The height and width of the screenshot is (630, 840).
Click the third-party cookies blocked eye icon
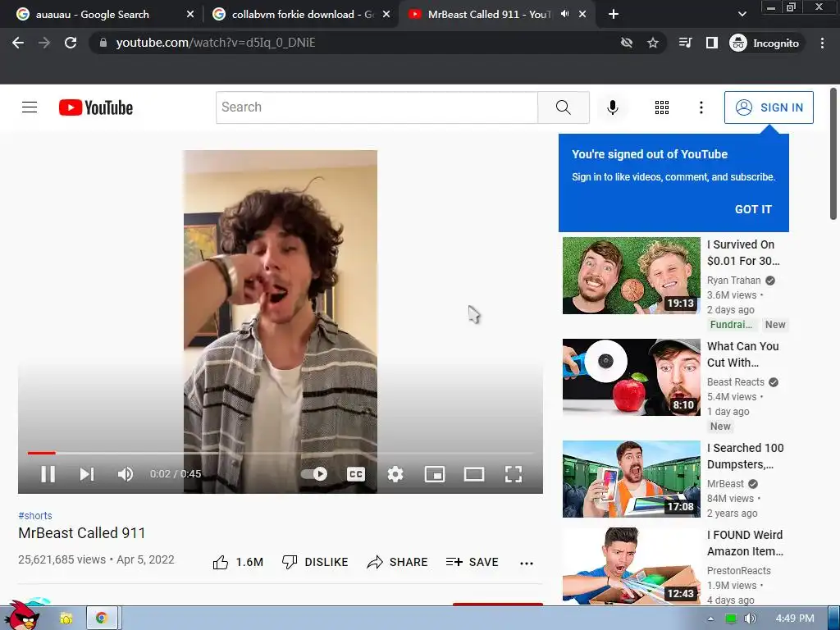tap(626, 43)
